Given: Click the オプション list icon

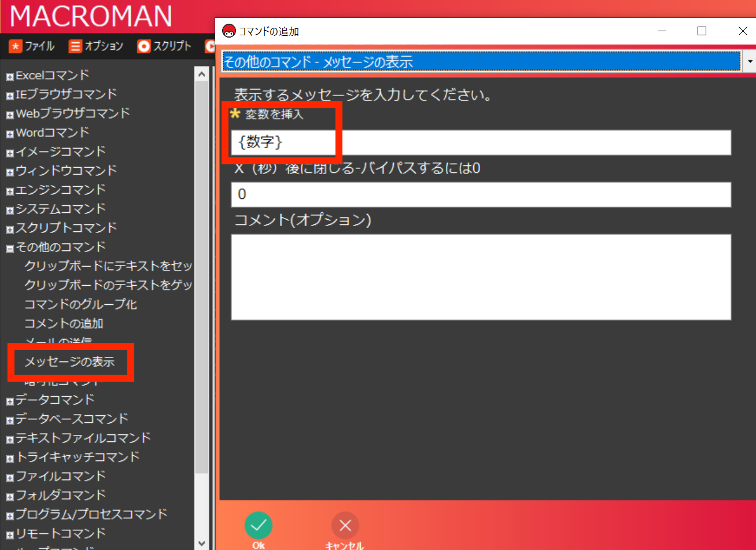Looking at the screenshot, I should tap(75, 46).
